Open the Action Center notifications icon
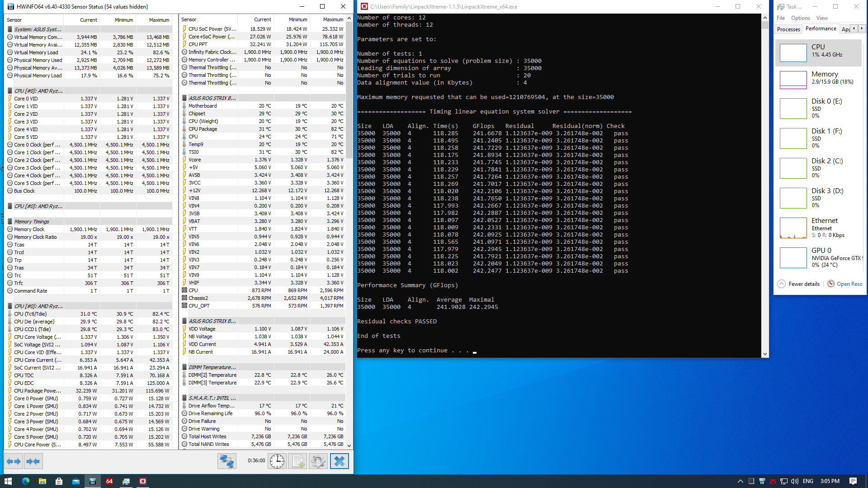The width and height of the screenshot is (868, 488). [x=853, y=481]
